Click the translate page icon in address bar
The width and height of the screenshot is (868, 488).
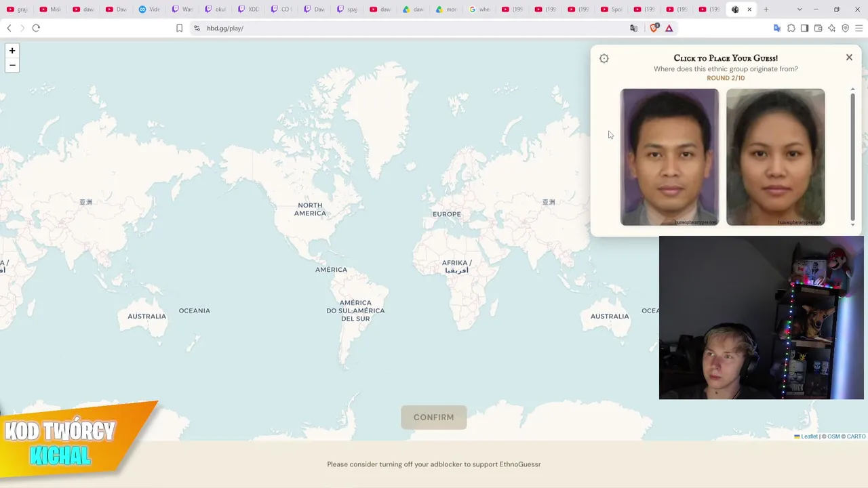(x=634, y=28)
